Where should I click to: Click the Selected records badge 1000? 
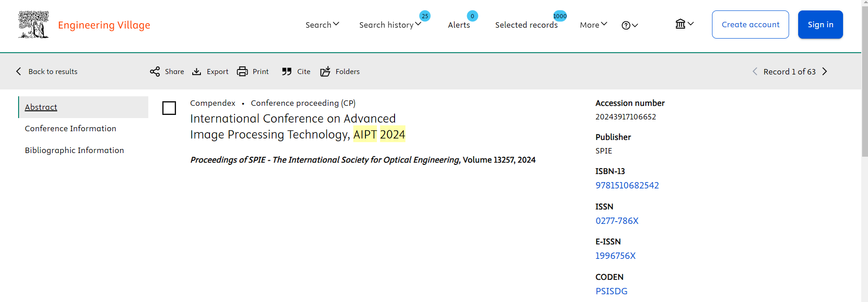(x=560, y=16)
